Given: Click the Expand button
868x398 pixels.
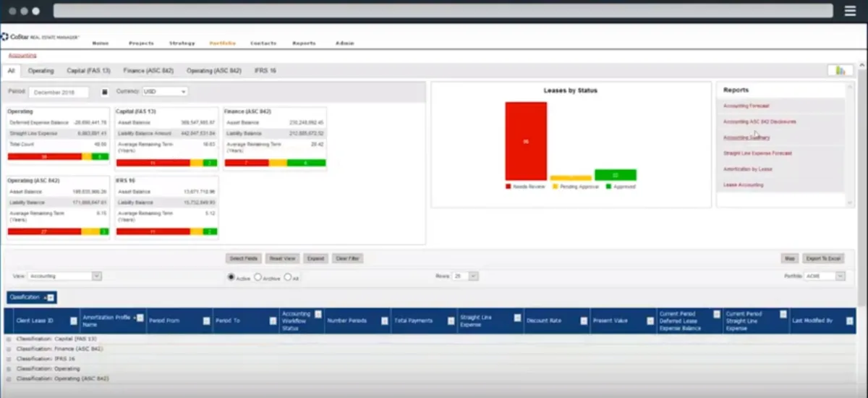Looking at the screenshot, I should (x=315, y=258).
